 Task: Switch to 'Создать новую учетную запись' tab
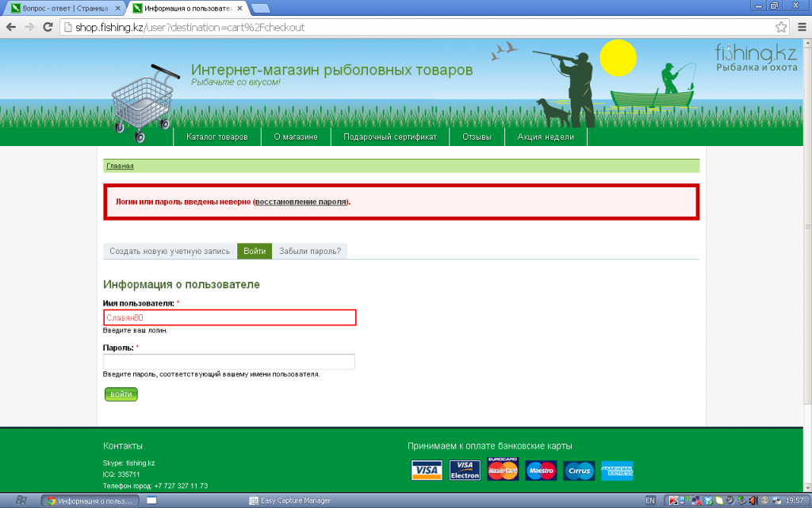pos(170,251)
